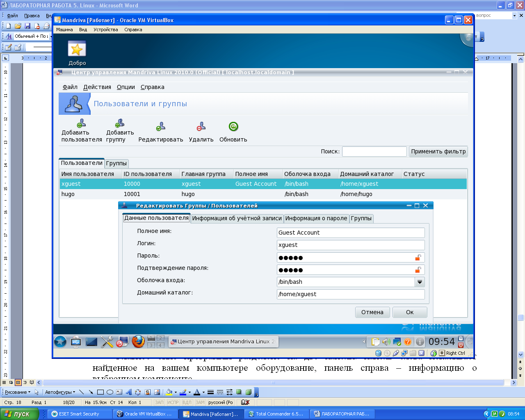Screen dimensions: 525x420
Task: Toggle password lock icon in Пароль field
Action: [418, 258]
